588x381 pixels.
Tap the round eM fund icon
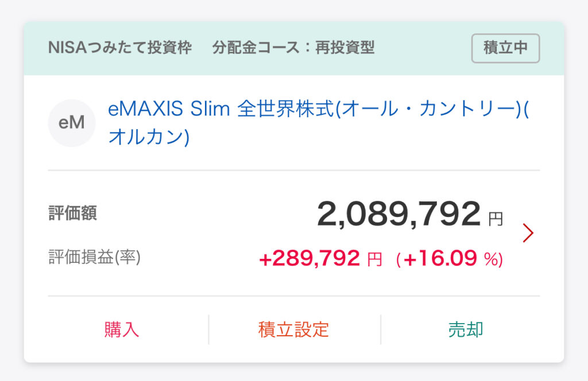click(x=72, y=123)
